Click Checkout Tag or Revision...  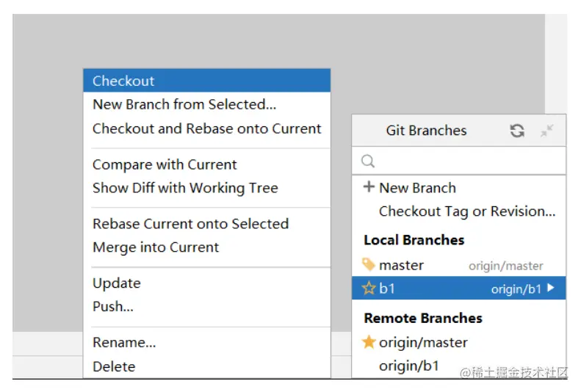coord(466,211)
